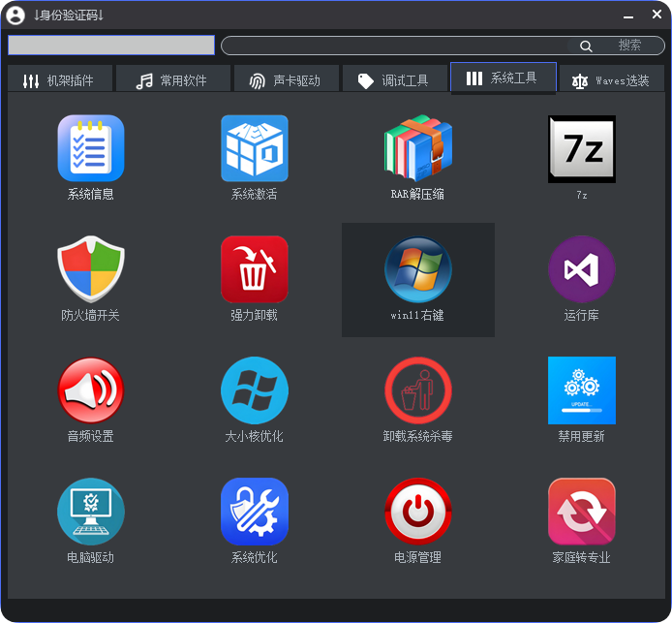
Task: Click the 强力卸载 label text
Action: pos(255,315)
